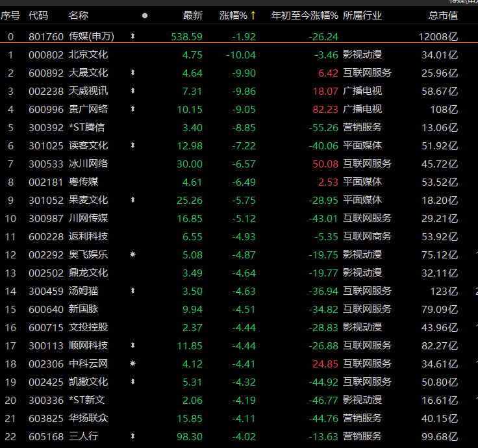Click the 所属行业 column header
Screen dimensions: 478x448
click(x=362, y=15)
